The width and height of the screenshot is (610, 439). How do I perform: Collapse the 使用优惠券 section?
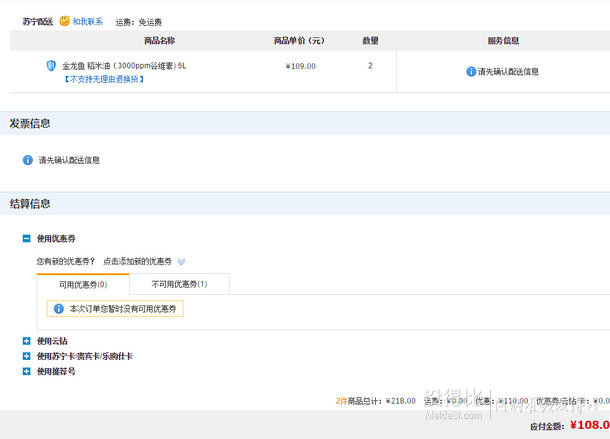click(26, 239)
